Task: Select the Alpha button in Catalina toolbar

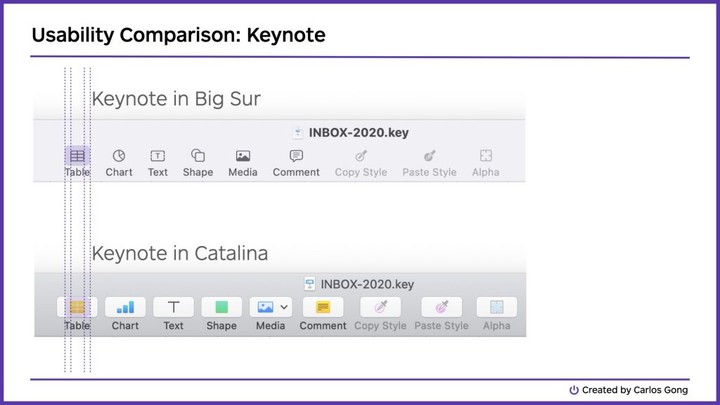Action: [x=496, y=307]
